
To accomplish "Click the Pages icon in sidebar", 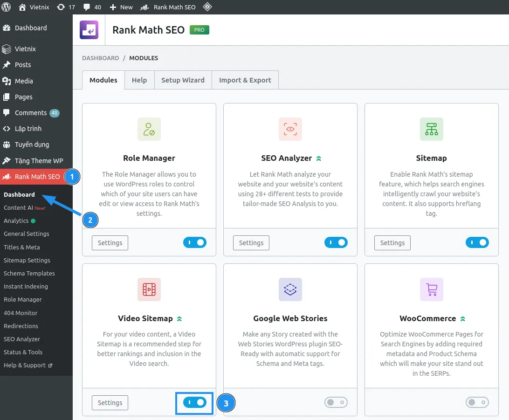I will (6, 97).
